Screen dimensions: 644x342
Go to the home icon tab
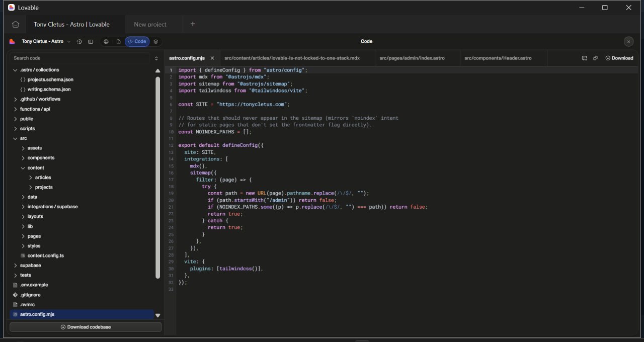point(16,24)
